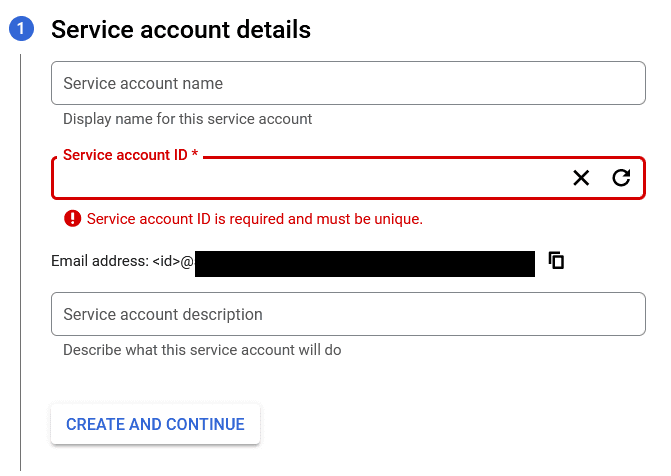The width and height of the screenshot is (671, 476).
Task: Click the 'ID is required and must be unique' error
Action: (x=255, y=219)
